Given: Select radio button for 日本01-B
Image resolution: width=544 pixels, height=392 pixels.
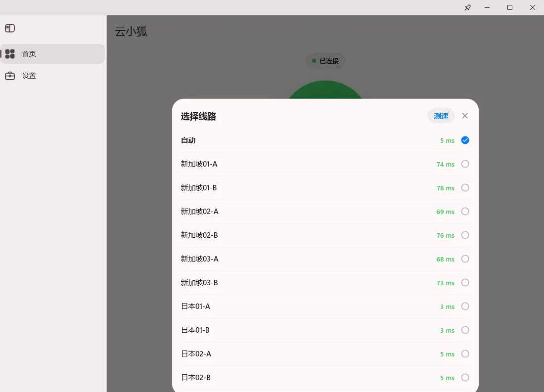Looking at the screenshot, I should tap(465, 330).
